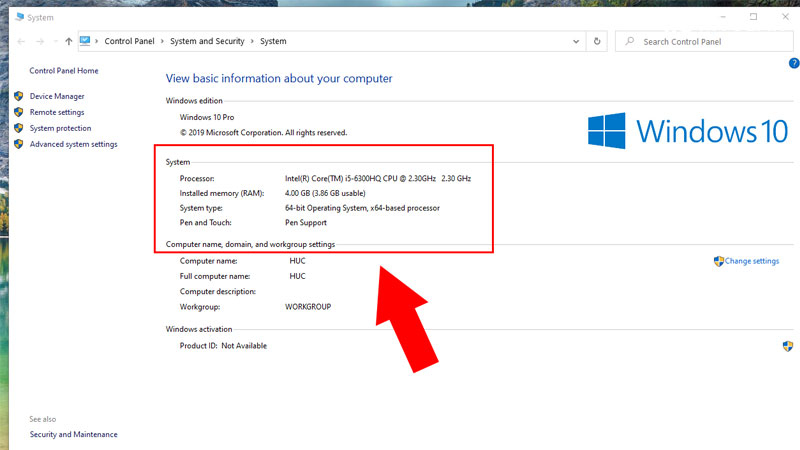Click the magnifier icon in the search box
The image size is (800, 450).
(629, 41)
